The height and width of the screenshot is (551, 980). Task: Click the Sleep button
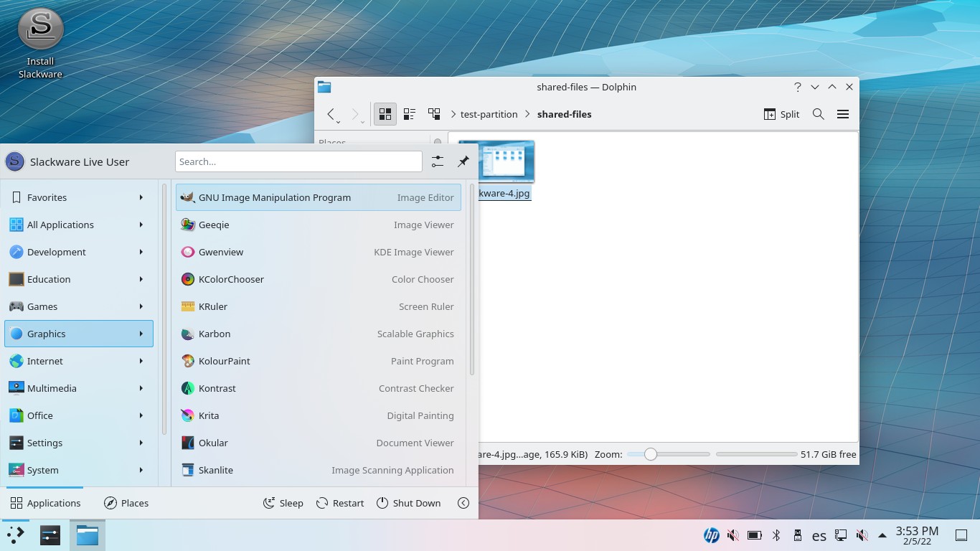point(283,503)
